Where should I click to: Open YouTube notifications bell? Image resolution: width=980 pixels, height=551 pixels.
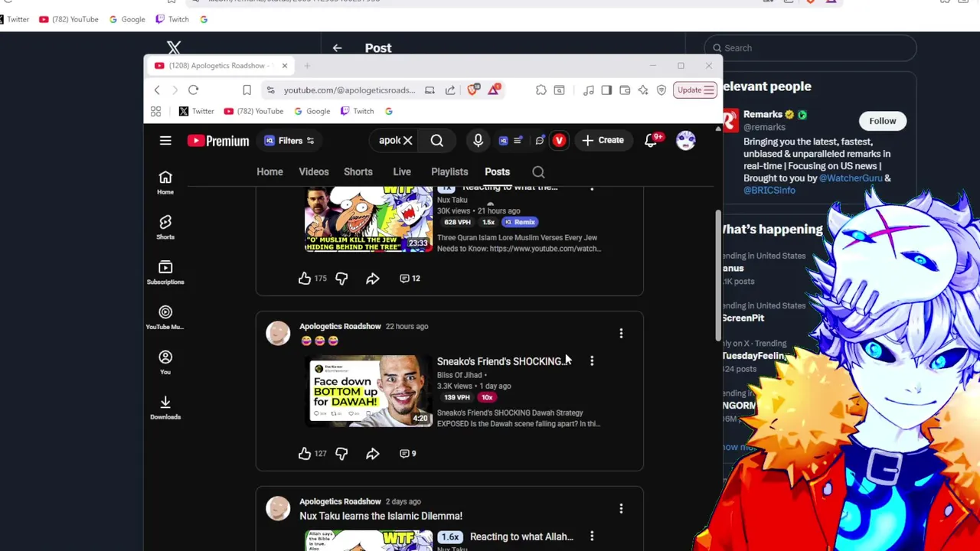point(651,141)
